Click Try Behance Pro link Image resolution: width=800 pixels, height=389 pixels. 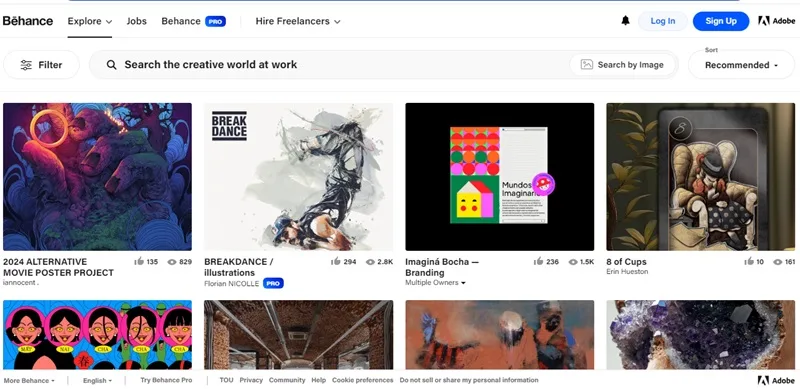pyautogui.click(x=166, y=380)
